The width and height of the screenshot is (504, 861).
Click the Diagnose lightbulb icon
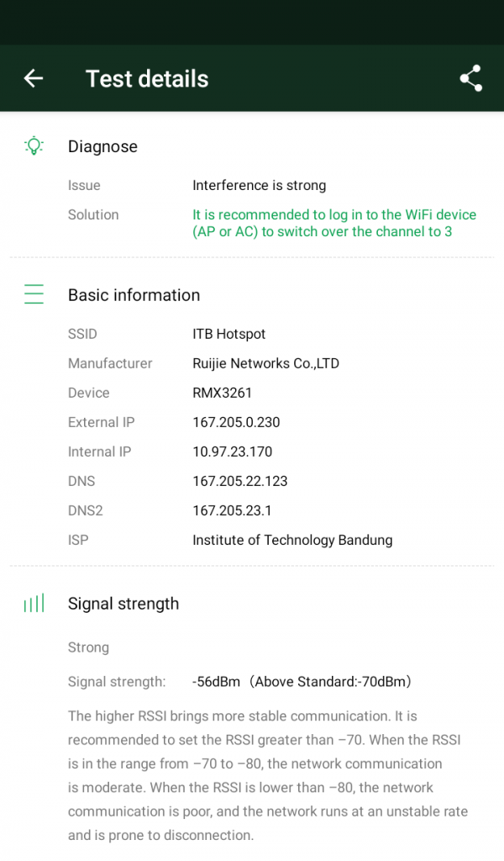coord(34,145)
